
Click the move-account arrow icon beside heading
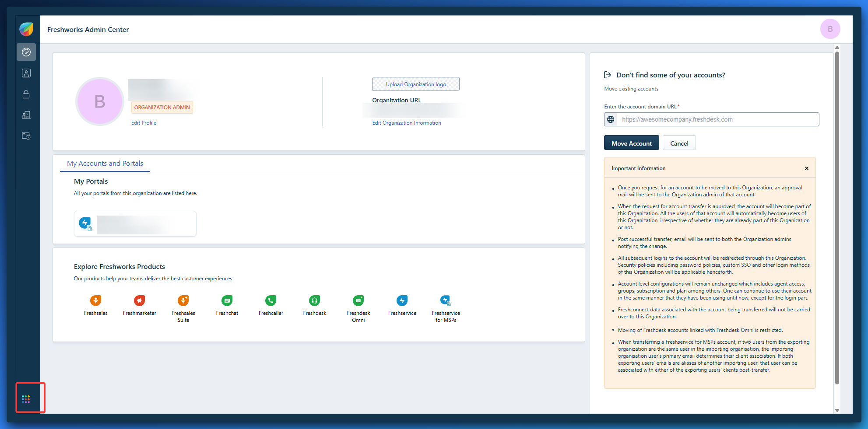click(x=608, y=75)
